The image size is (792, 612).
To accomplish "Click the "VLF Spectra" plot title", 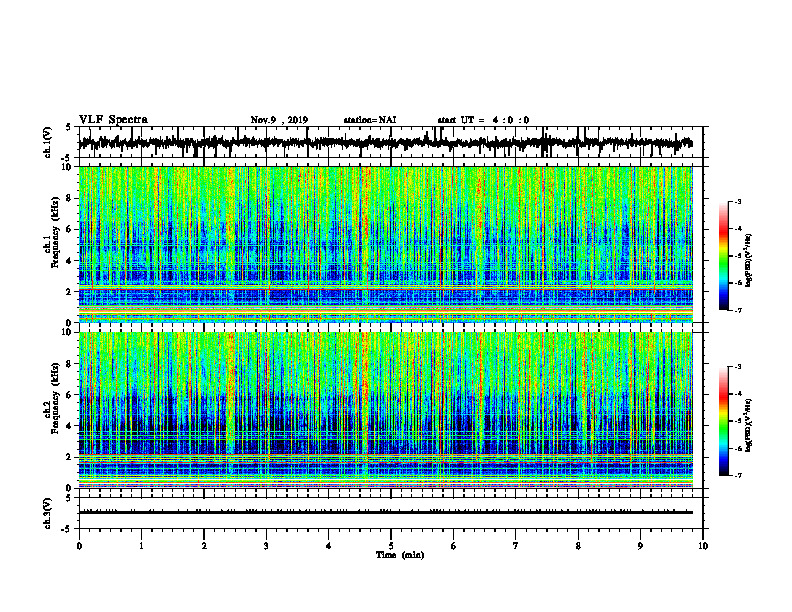I will (x=113, y=120).
